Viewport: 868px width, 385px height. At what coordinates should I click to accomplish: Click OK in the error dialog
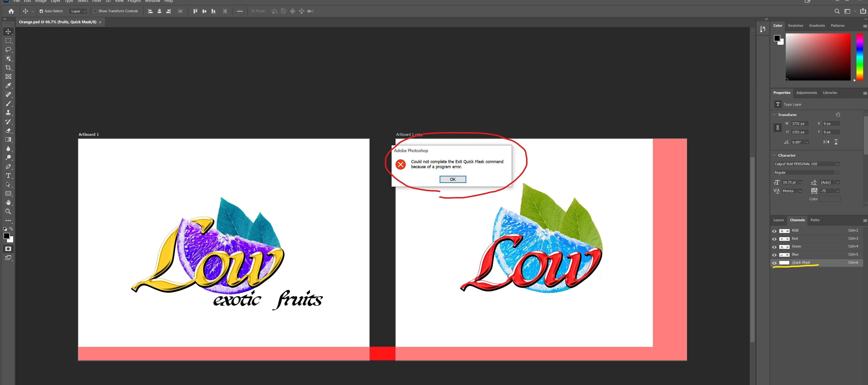tap(453, 179)
